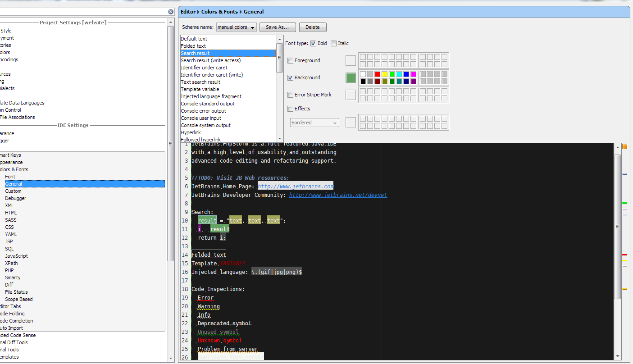This screenshot has width=633, height=364.
Task: Select 'Identifier under caret' attribute
Action: click(x=228, y=68)
